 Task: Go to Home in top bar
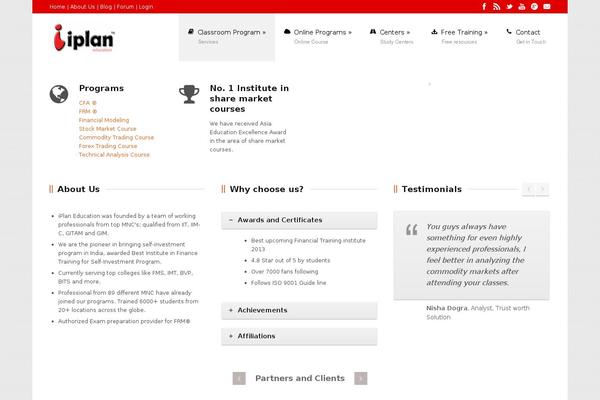(57, 7)
